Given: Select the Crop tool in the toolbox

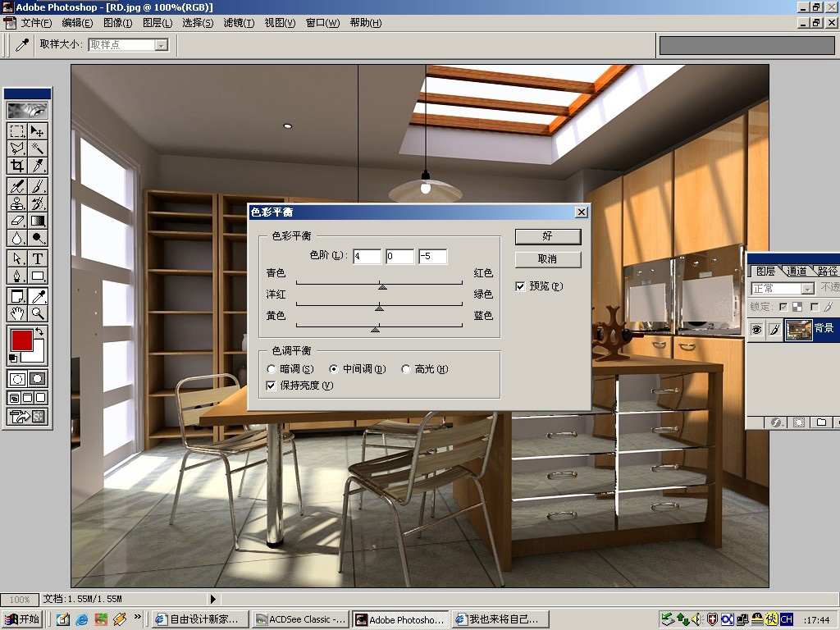Looking at the screenshot, I should 17,166.
